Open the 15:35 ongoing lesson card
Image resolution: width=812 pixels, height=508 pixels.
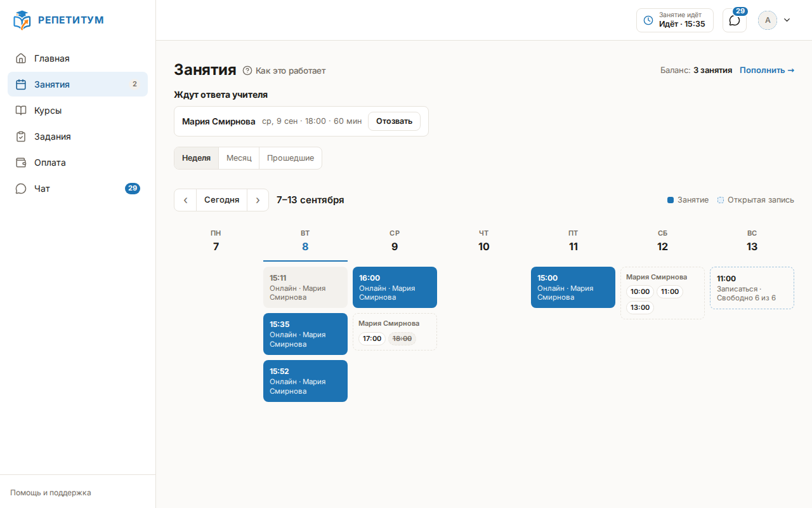click(x=305, y=334)
